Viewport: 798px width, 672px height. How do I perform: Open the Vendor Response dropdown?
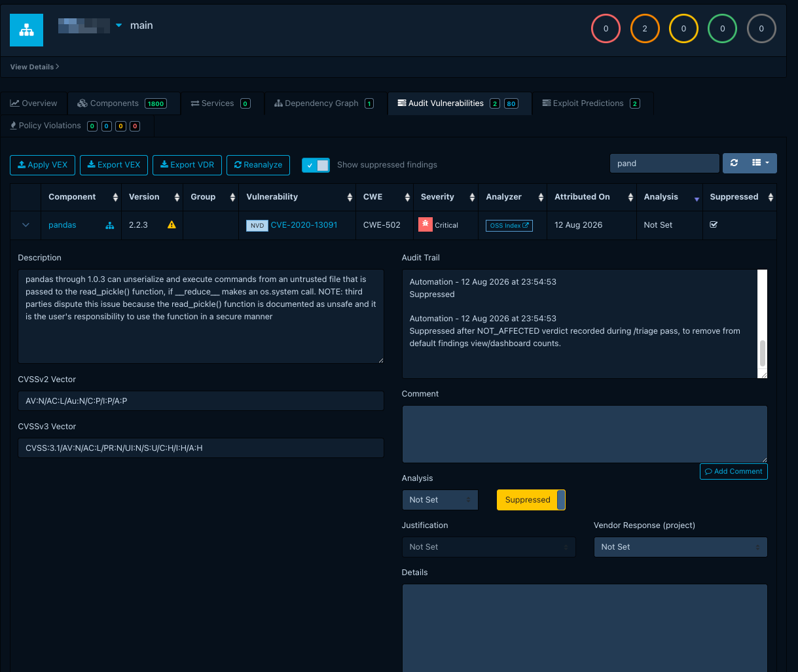(x=680, y=547)
